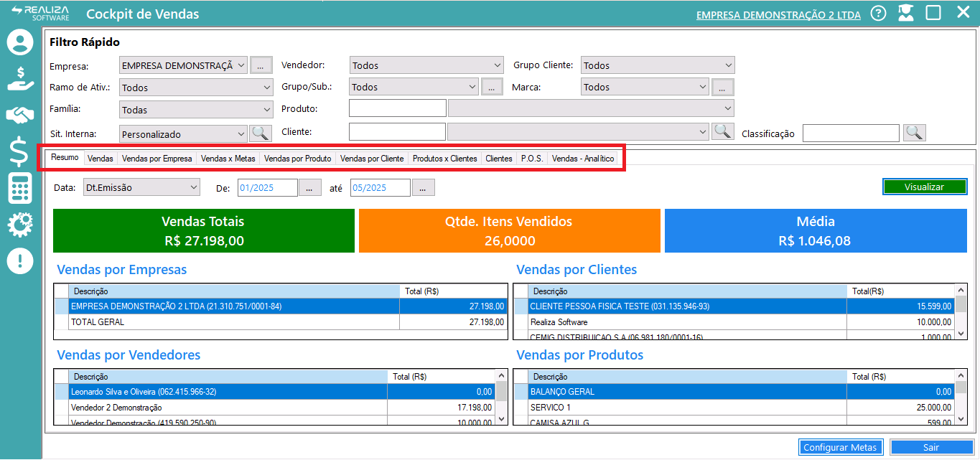
Task: Open the handshake icon in sidebar
Action: point(20,114)
